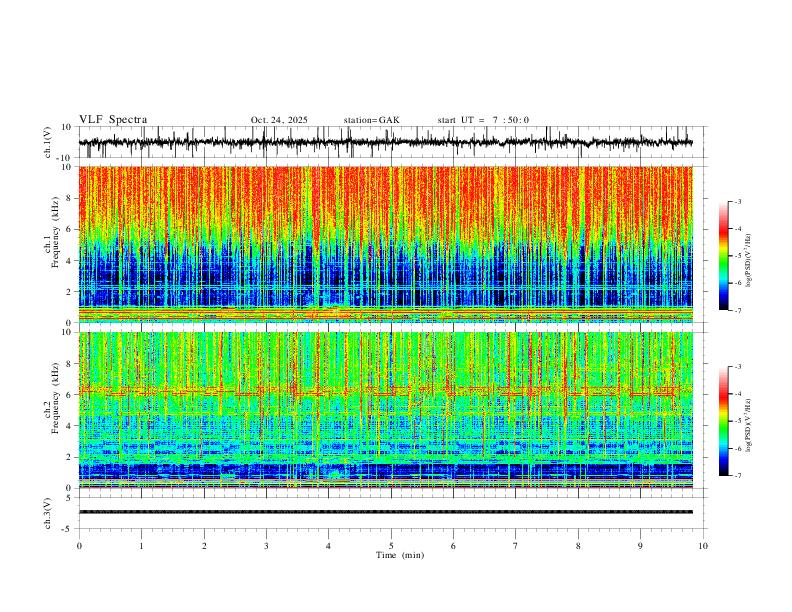Viewport: 792px width, 612px height.
Task: Click time axis tick label '5'
Action: (391, 546)
